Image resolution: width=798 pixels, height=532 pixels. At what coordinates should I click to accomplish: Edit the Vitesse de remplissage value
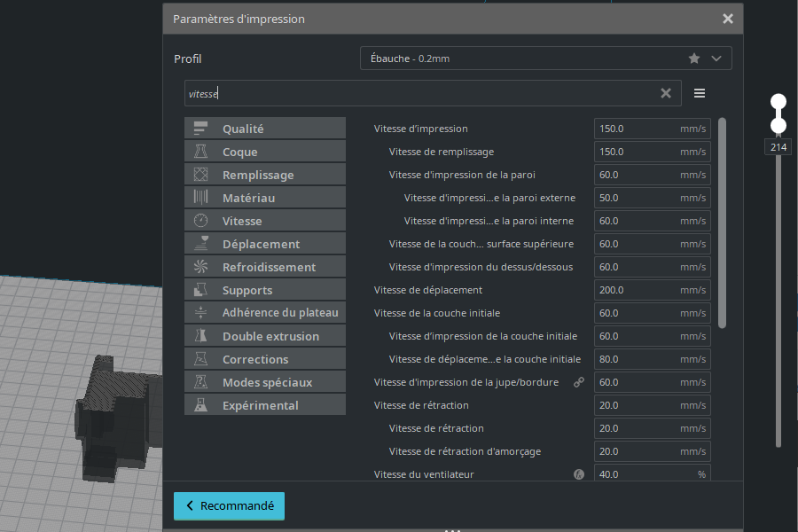(x=652, y=152)
